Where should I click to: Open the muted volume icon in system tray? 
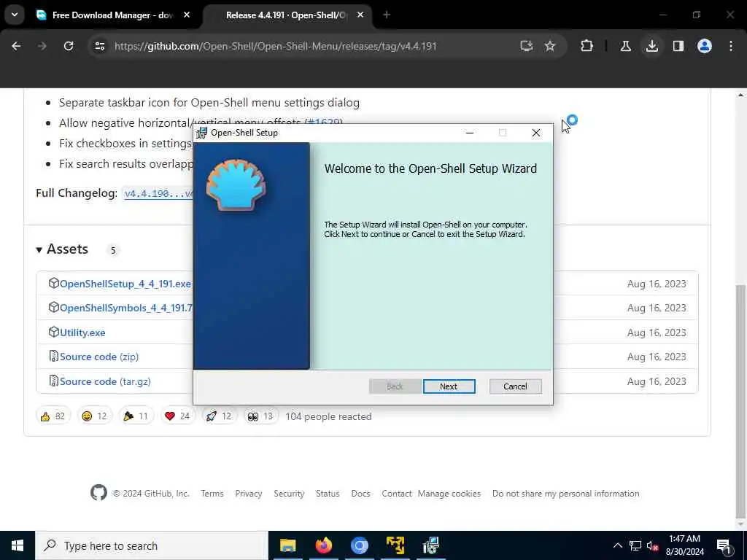[652, 545]
